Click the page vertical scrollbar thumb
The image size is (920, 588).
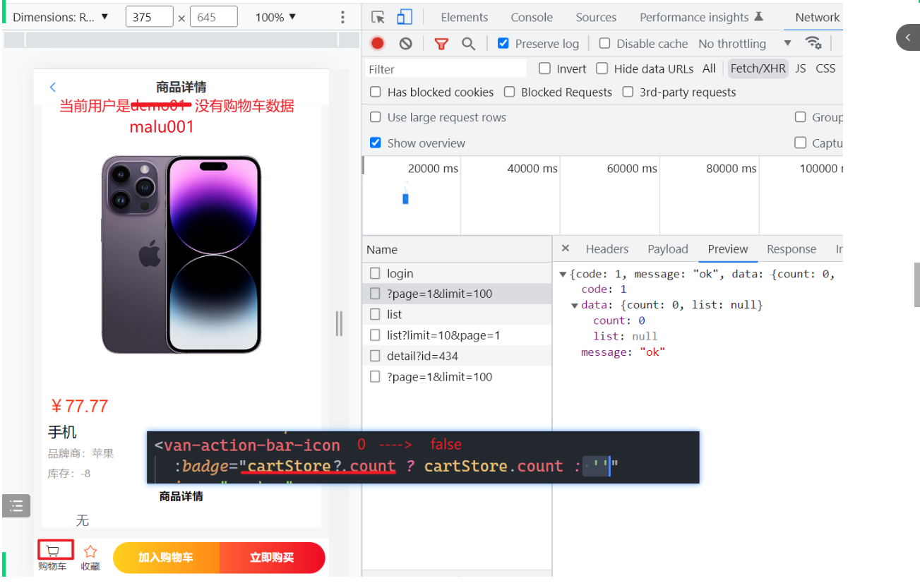pyautogui.click(x=916, y=284)
